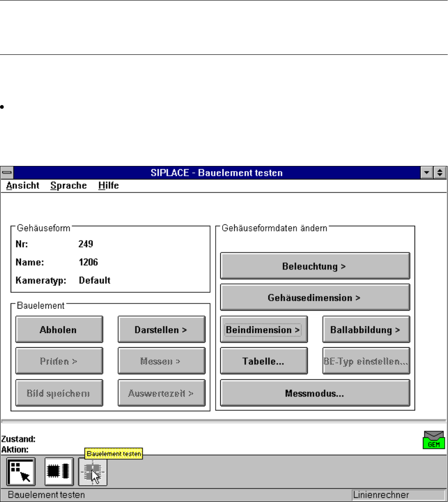
Task: Click the Tabelle... button
Action: (264, 361)
